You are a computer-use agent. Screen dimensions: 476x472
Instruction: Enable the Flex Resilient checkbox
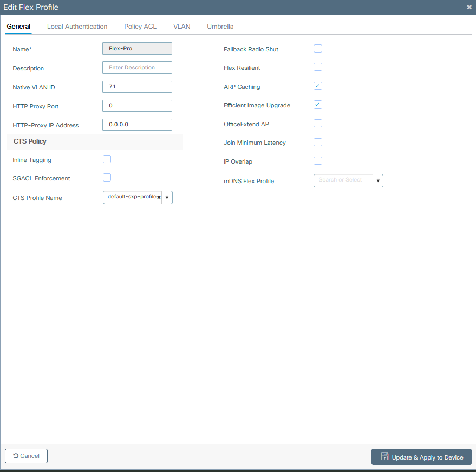coord(318,67)
